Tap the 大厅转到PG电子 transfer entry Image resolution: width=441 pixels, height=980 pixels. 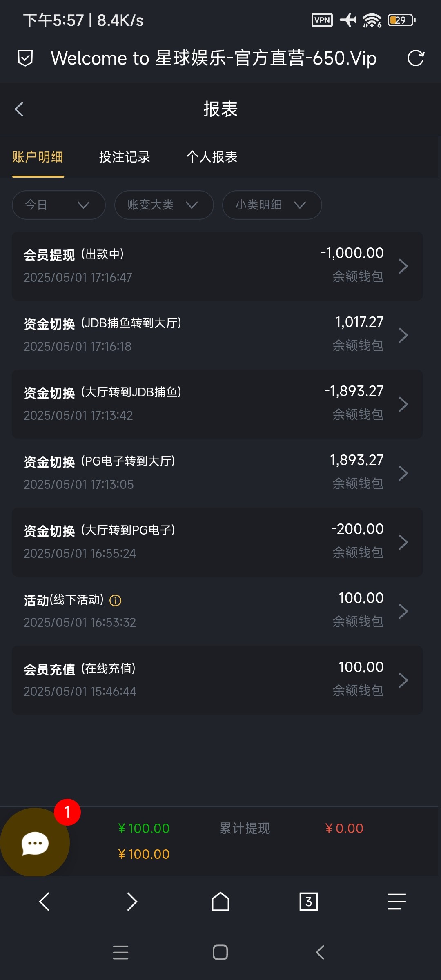pyautogui.click(x=217, y=542)
